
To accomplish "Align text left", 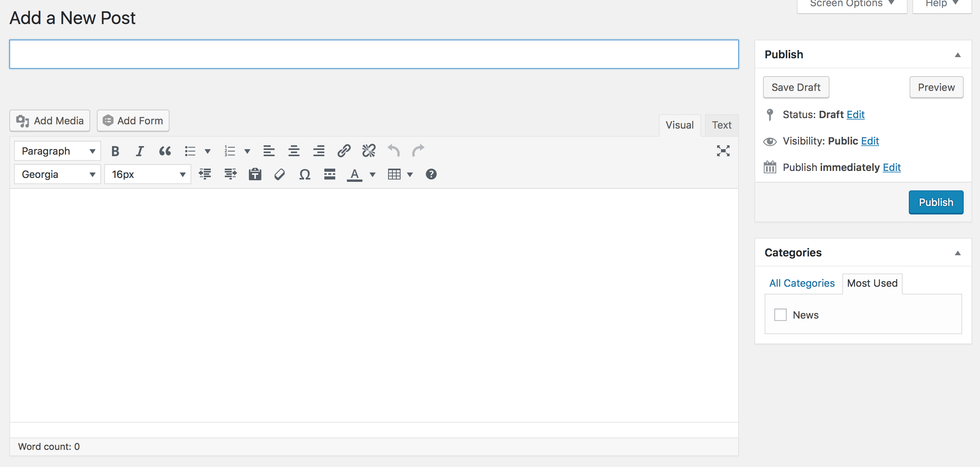I will pyautogui.click(x=269, y=151).
